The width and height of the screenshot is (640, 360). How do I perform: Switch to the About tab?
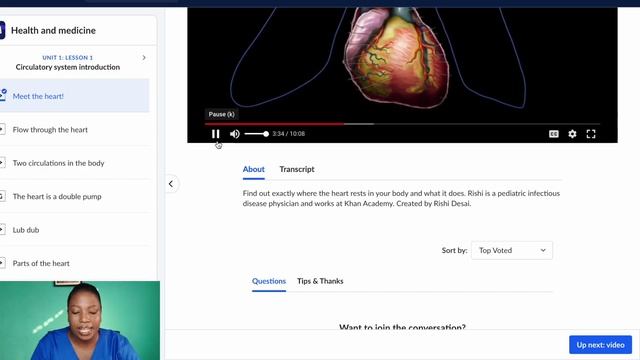(253, 169)
